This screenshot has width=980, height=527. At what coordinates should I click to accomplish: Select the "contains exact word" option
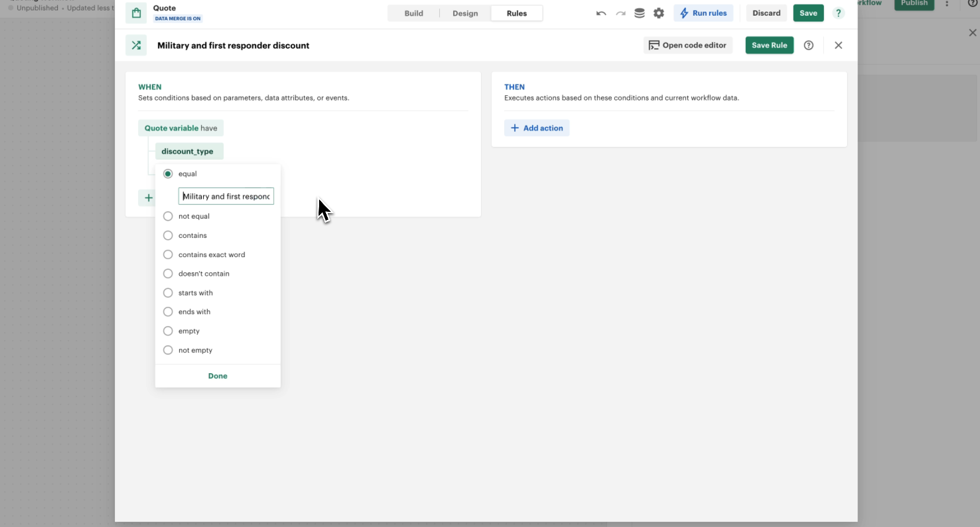168,255
